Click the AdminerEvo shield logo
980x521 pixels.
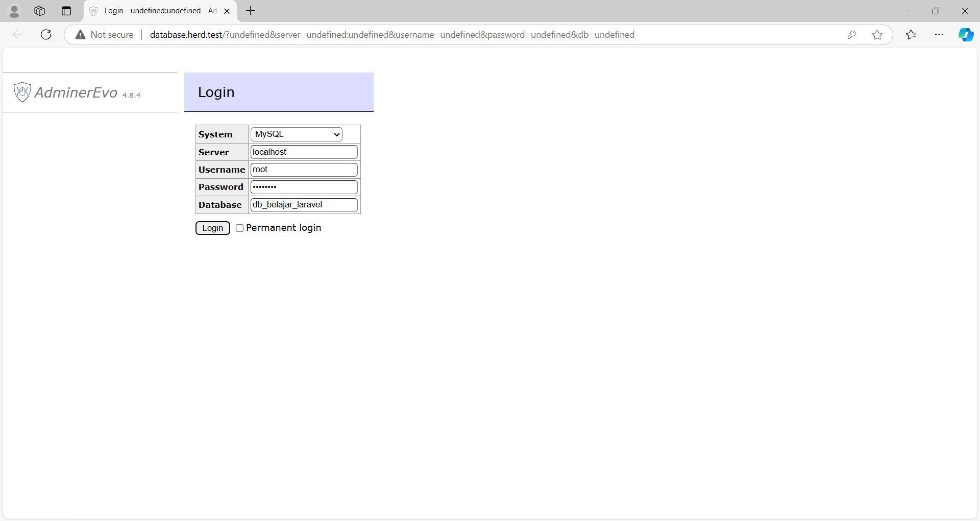tap(22, 92)
